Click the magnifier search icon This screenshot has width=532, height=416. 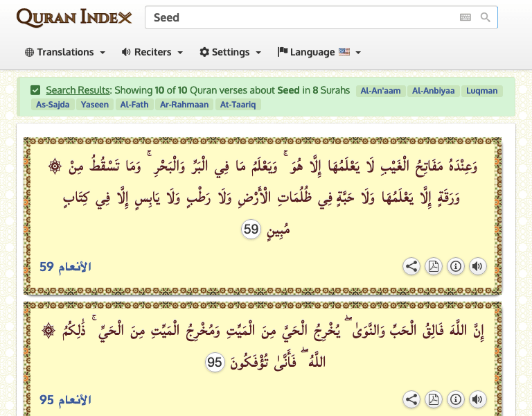485,17
